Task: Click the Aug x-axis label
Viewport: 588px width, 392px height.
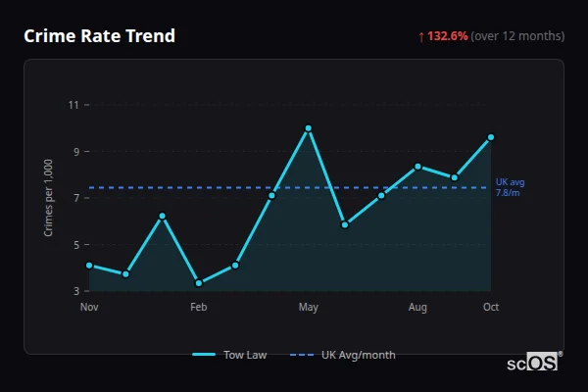Action: 417,307
